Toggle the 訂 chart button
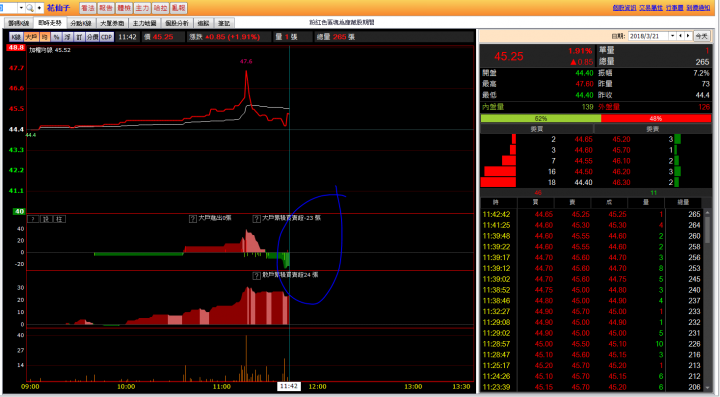The width and height of the screenshot is (720, 397). tap(79, 37)
